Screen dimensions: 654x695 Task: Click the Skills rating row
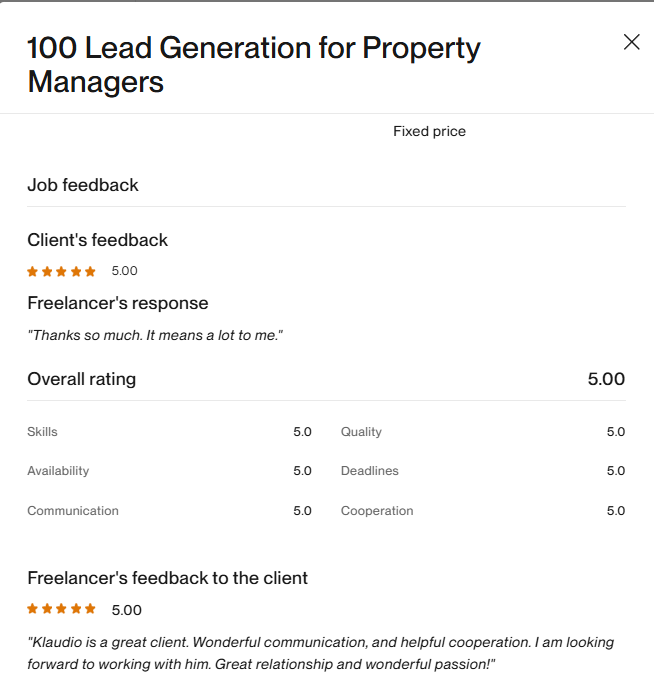coord(169,432)
